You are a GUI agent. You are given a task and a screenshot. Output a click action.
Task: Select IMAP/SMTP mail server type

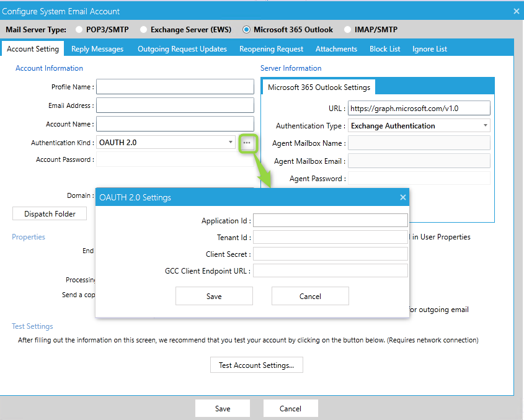point(347,29)
